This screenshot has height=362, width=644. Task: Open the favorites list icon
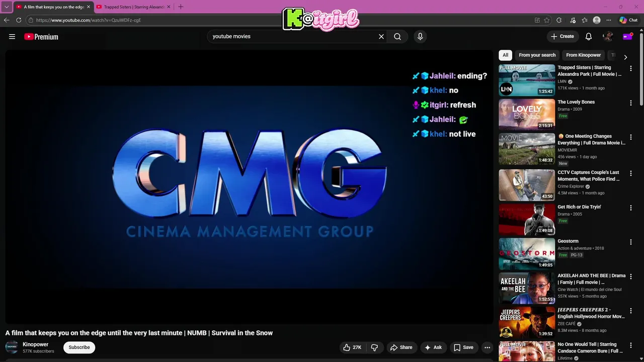585,20
